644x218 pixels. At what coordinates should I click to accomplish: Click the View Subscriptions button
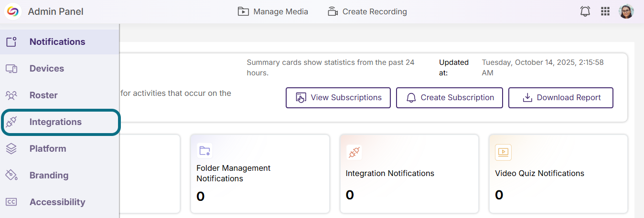[x=338, y=98]
